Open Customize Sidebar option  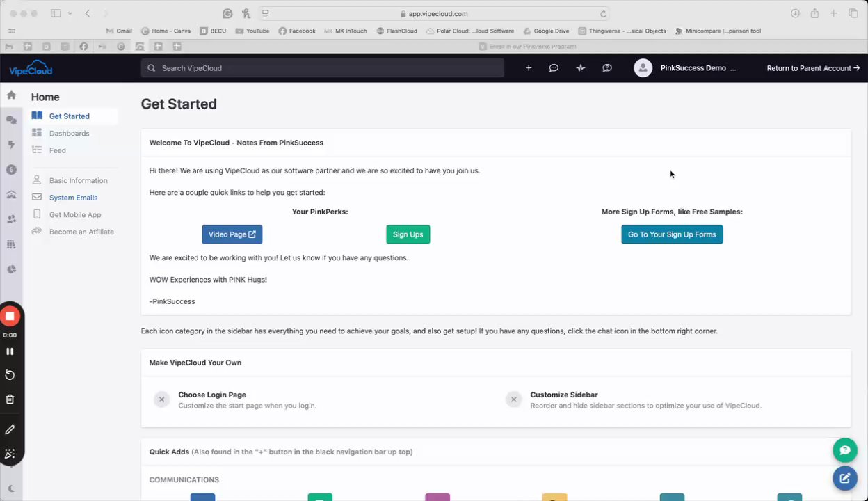coord(564,395)
